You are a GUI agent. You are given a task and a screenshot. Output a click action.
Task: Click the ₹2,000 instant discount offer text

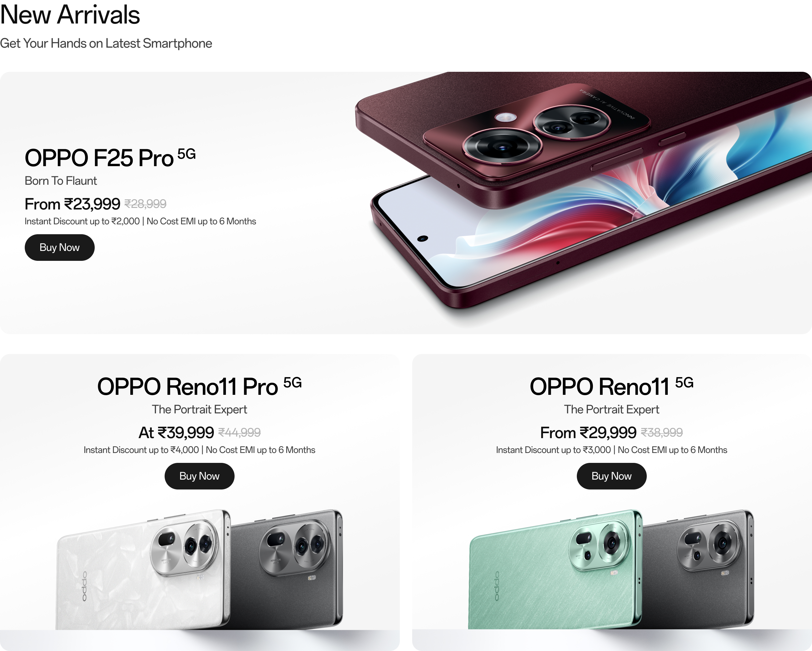[82, 222]
